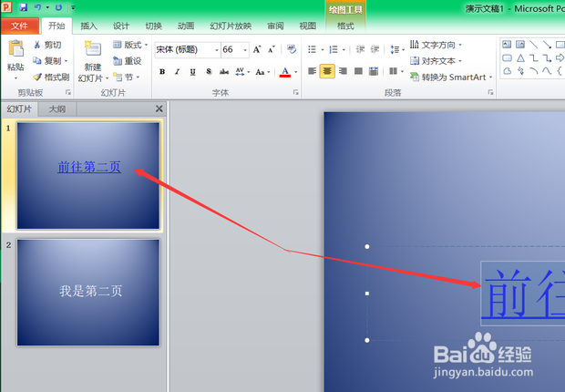565x392 pixels.
Task: Open 视图 view tab
Action: click(x=308, y=26)
